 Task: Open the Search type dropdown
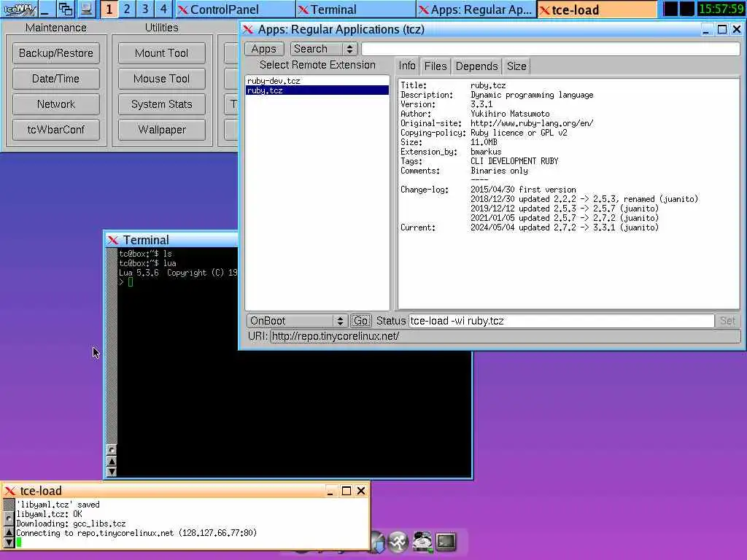click(x=323, y=49)
